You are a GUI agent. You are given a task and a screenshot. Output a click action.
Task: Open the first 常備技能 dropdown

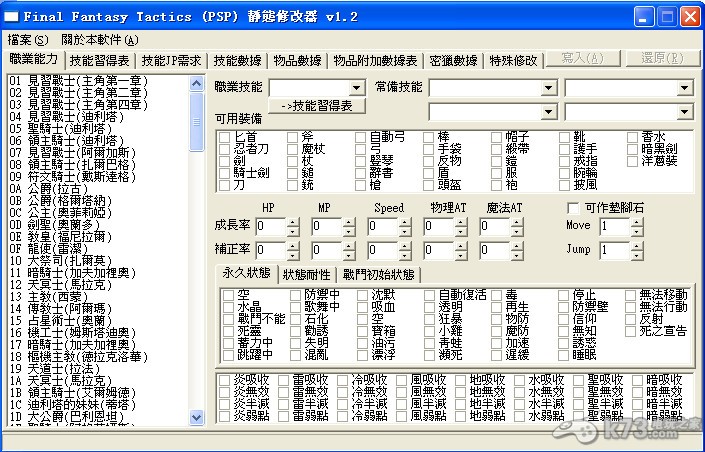(549, 88)
